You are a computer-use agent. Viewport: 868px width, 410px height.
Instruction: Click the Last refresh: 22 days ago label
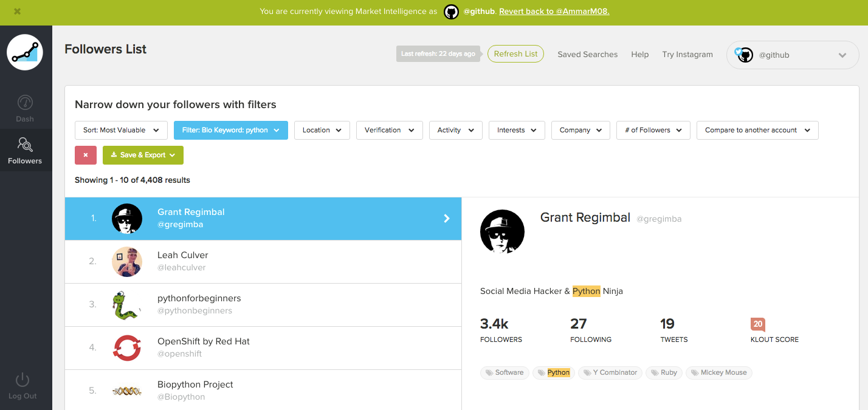(x=438, y=53)
